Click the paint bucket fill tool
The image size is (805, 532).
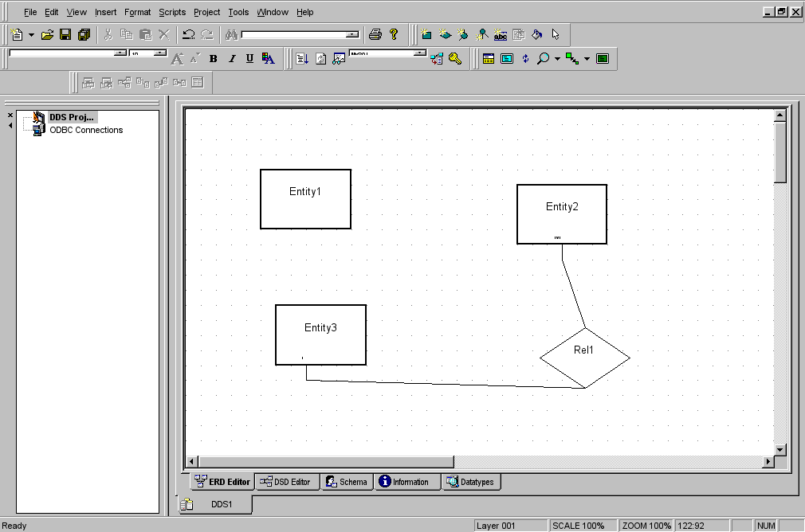pos(537,34)
